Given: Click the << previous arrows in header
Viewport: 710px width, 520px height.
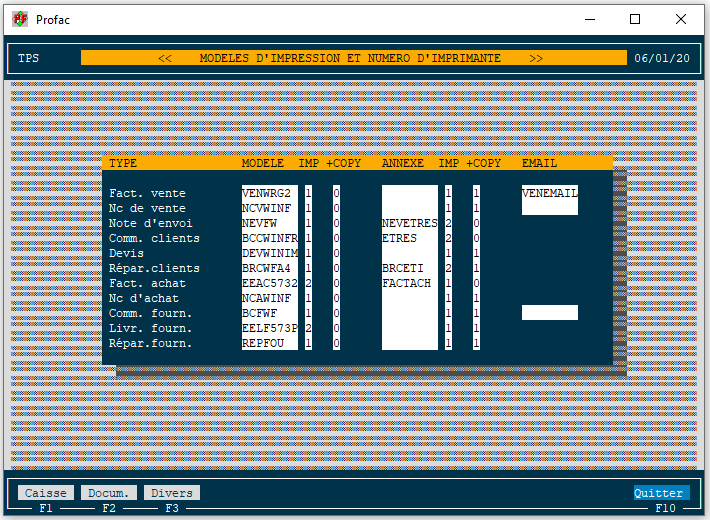Looking at the screenshot, I should pyautogui.click(x=165, y=58).
